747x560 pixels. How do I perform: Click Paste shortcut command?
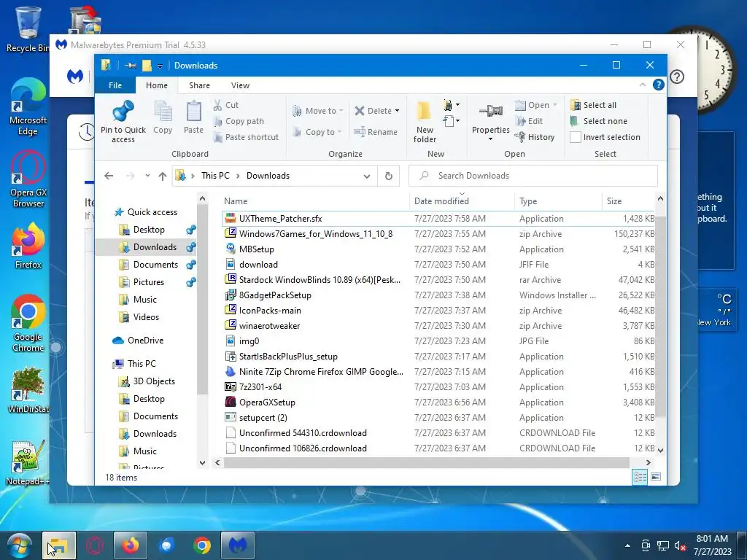tap(246, 137)
